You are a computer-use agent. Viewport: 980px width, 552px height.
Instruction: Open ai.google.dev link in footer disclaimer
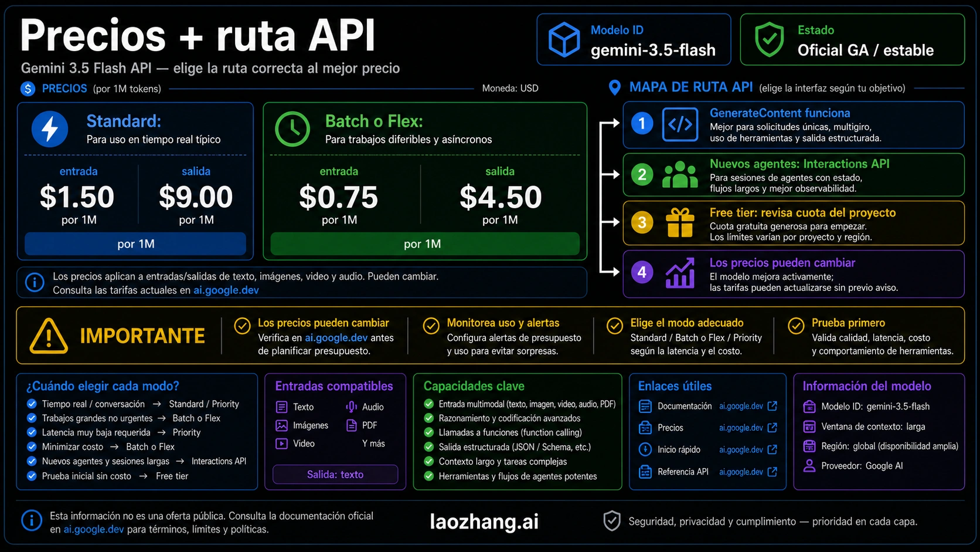pos(94,529)
